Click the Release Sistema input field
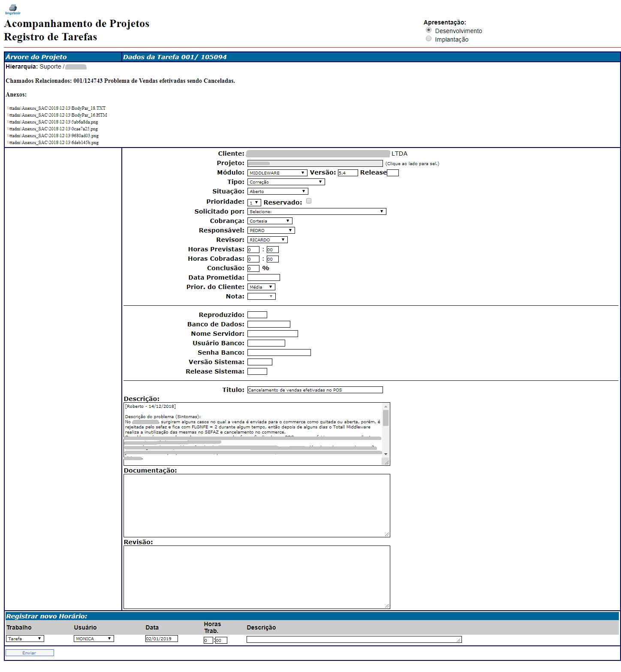The width and height of the screenshot is (621, 672). [x=257, y=371]
